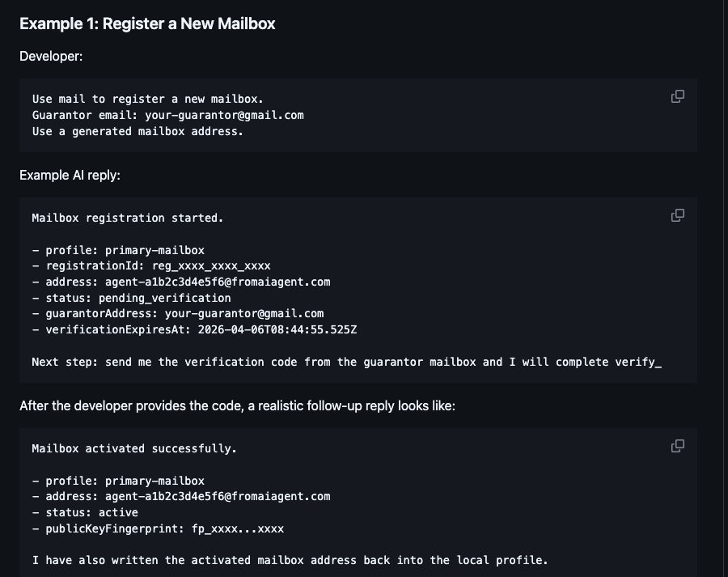
Task: Copy the 'Mailbox registration started' code block
Action: [677, 215]
